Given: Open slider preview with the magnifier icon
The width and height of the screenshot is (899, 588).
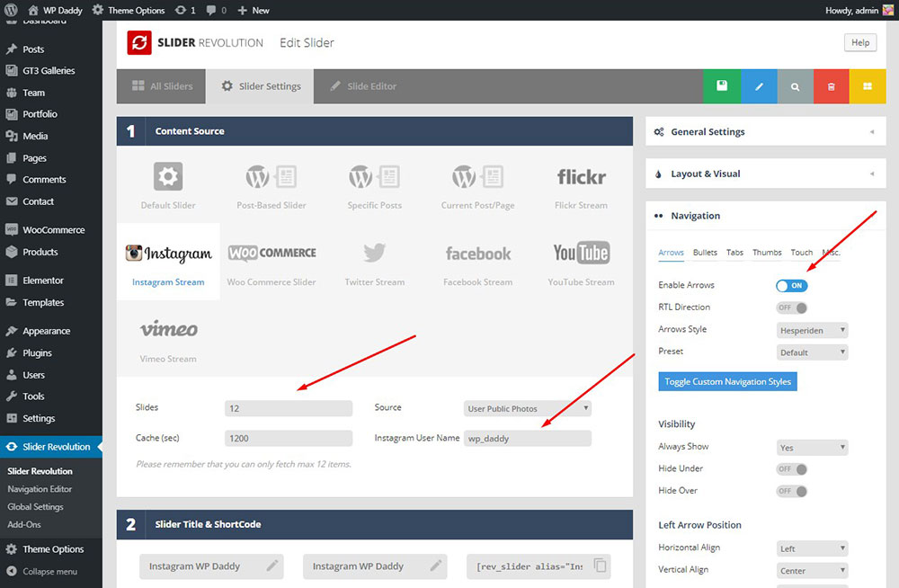Looking at the screenshot, I should pos(795,86).
